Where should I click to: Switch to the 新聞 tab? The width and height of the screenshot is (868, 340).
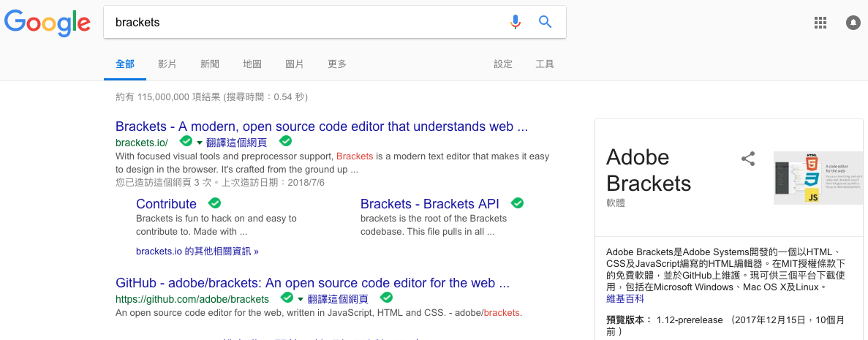pos(210,64)
